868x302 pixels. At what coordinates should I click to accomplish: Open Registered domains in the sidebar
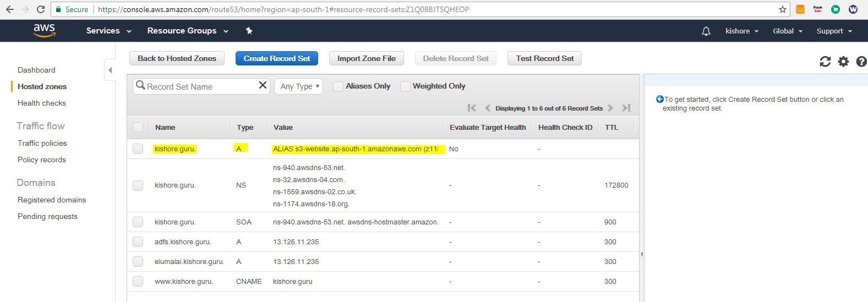[x=52, y=200]
